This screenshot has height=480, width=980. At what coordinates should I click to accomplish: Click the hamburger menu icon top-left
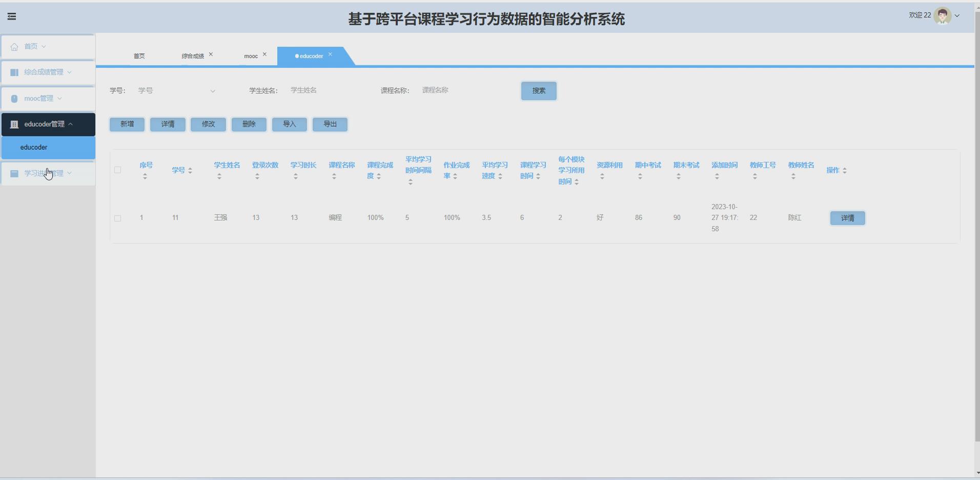[12, 16]
